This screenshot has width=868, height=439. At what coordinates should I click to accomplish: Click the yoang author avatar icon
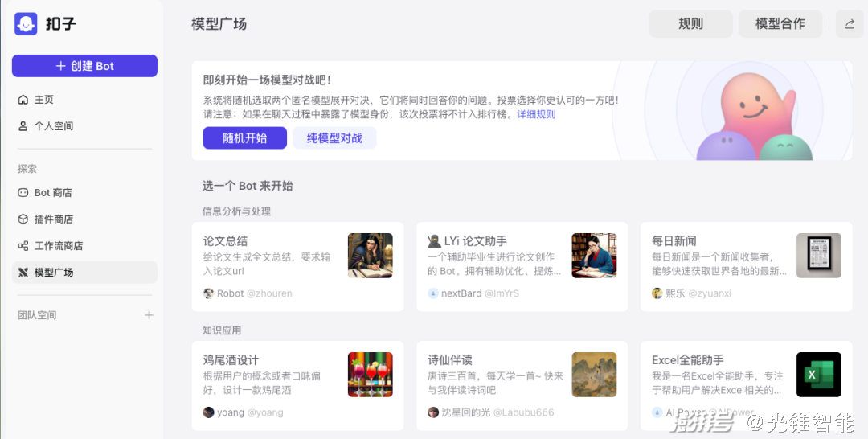(209, 412)
